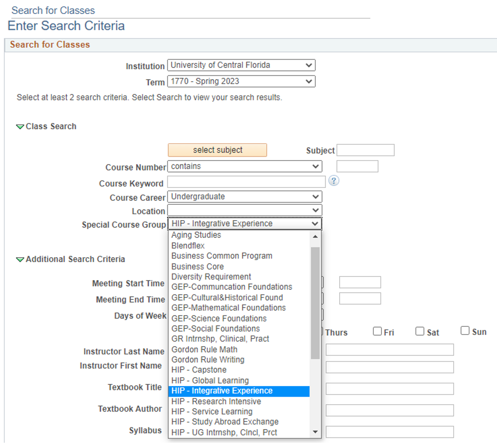497x448 pixels.
Task: Click the Subject text field
Action: 365,150
